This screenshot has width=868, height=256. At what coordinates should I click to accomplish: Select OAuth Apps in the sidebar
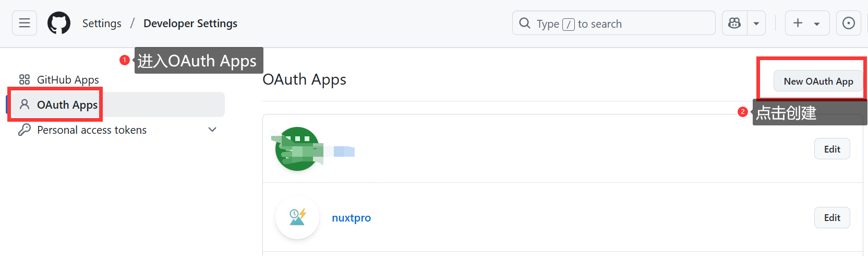67,105
